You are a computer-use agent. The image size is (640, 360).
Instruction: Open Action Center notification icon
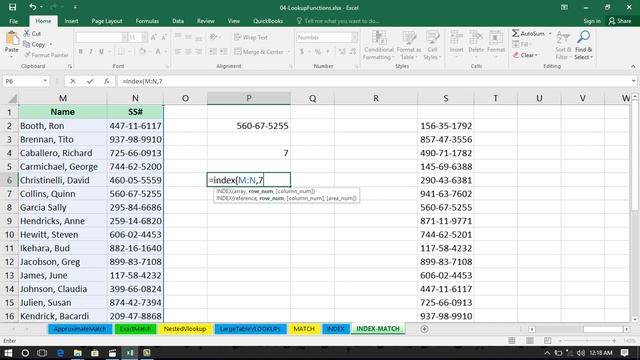[x=624, y=353]
